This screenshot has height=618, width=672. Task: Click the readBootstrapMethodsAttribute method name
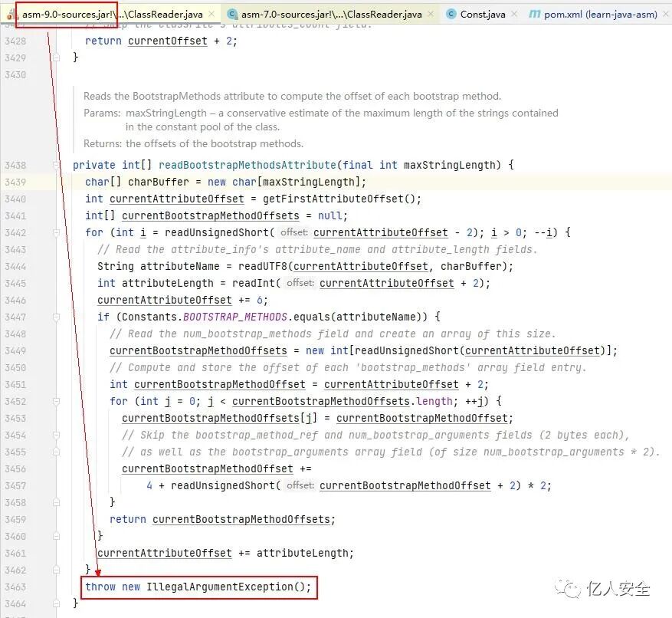coord(247,165)
